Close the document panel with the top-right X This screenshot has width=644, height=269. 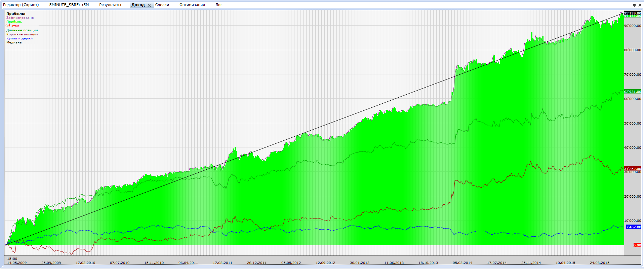click(640, 5)
